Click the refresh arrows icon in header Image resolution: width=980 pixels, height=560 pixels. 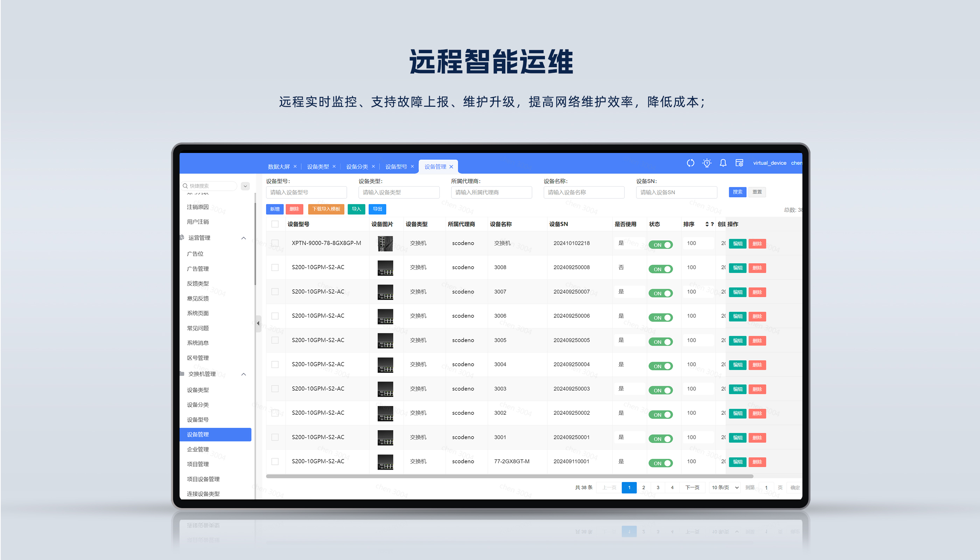[691, 163]
